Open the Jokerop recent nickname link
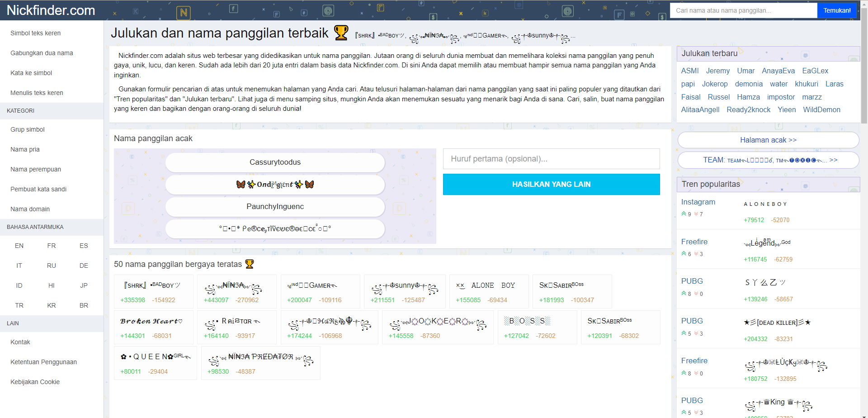The width and height of the screenshot is (868, 418). tap(714, 84)
